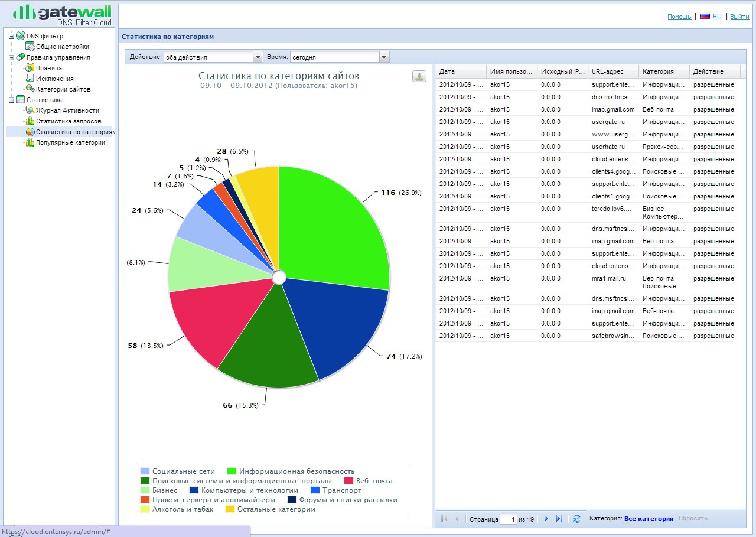756x537 pixels.
Task: Collapse the DNS фильтр tree node
Action: pos(11,37)
